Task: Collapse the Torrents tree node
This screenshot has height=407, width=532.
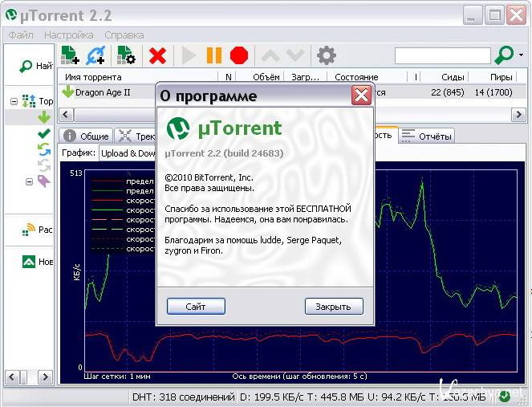Action: 14,101
